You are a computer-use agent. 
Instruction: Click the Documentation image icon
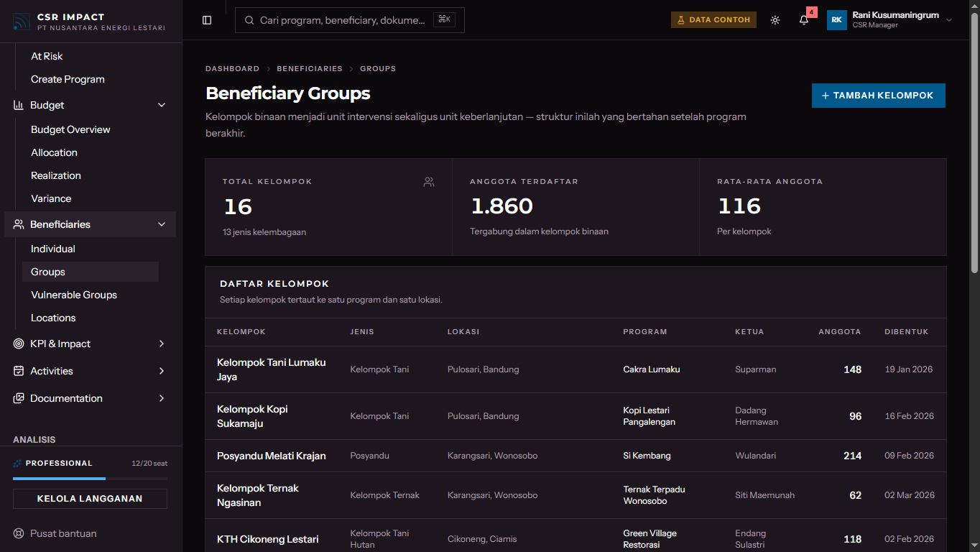pyautogui.click(x=19, y=398)
